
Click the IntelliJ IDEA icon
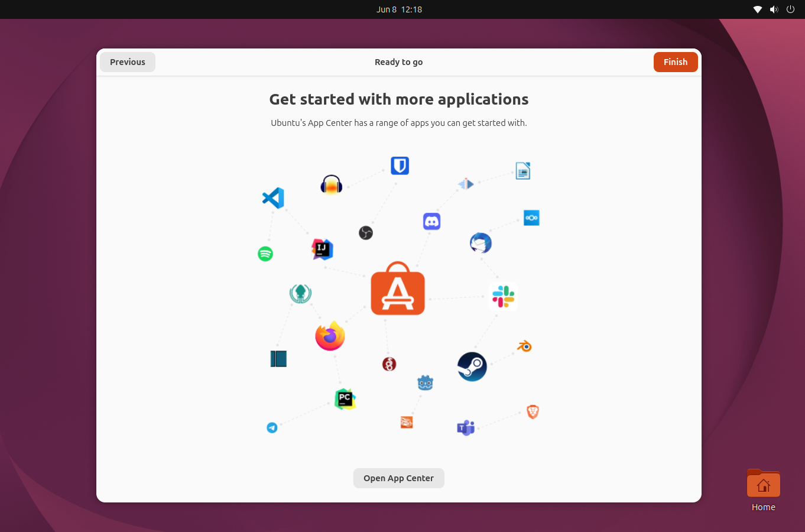322,249
